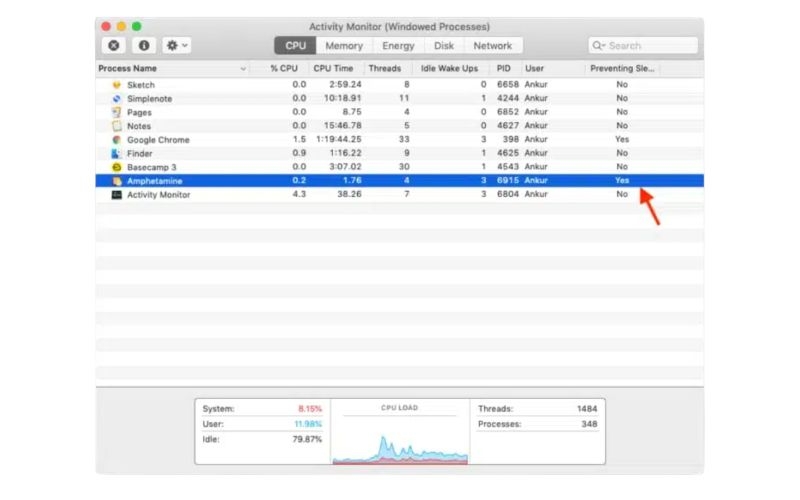Screen dimensions: 800x500
Task: Sort by CPU Time column header
Action: click(x=333, y=68)
